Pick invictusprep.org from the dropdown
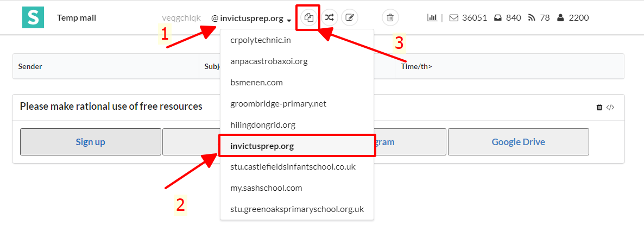The image size is (644, 237). pos(297,146)
